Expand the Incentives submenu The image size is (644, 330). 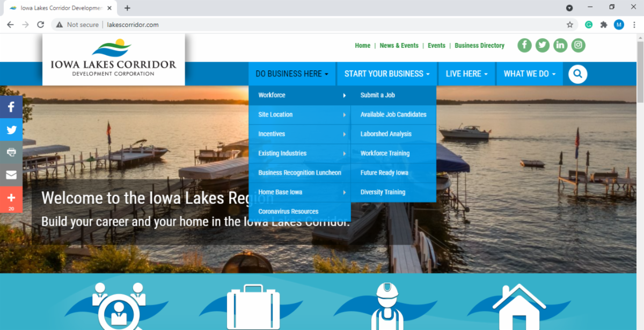tap(299, 134)
